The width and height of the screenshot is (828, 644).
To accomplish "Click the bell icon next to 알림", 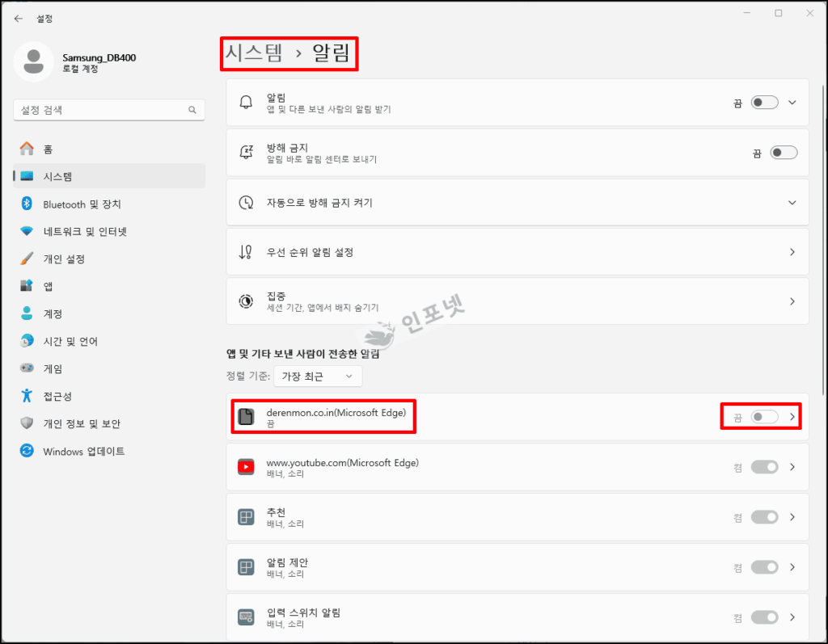I will (246, 103).
